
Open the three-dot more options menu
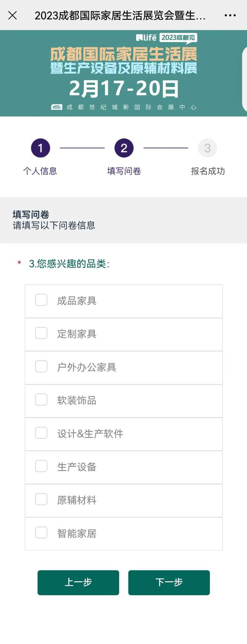(230, 15)
